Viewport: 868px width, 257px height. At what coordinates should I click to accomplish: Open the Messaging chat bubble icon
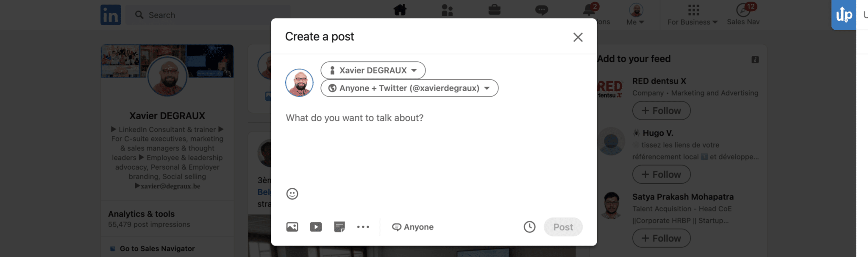[541, 10]
